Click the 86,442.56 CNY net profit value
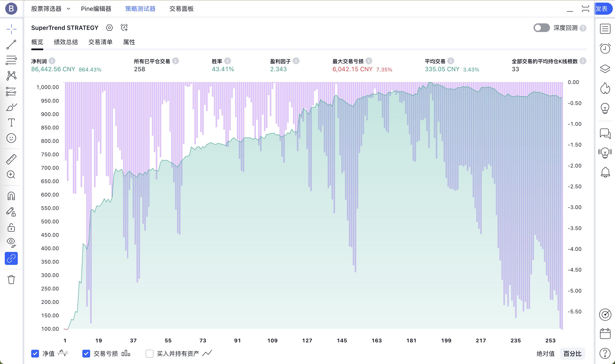615x364 pixels. coord(53,69)
